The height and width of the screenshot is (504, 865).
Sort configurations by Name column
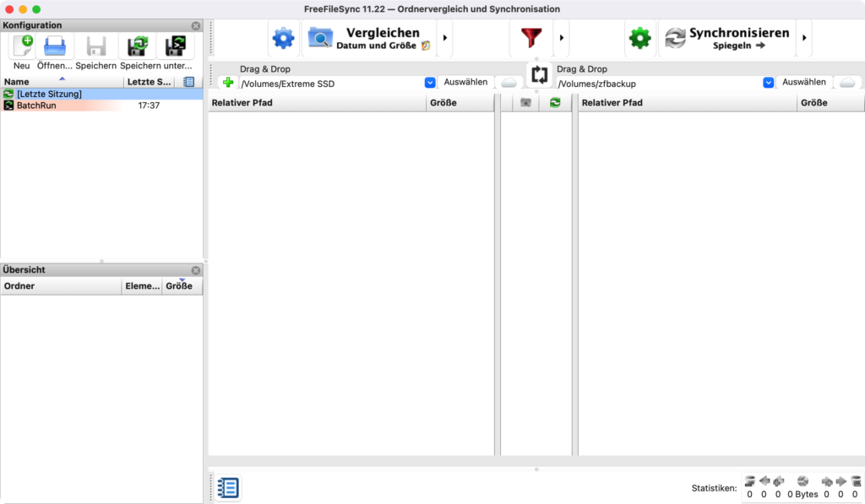62,82
